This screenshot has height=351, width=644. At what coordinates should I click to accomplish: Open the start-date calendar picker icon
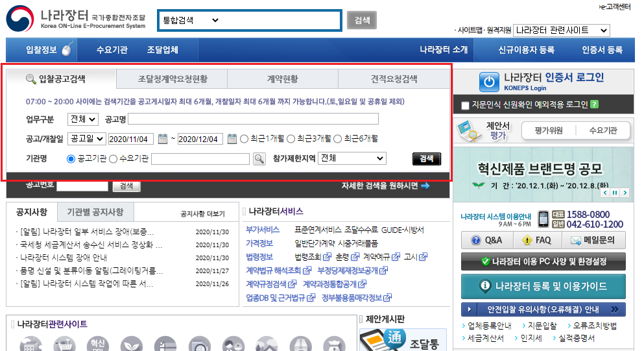[x=163, y=139]
